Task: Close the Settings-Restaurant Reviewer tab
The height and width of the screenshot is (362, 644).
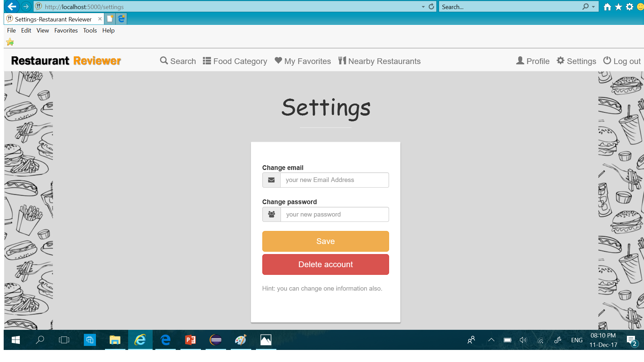Action: click(100, 19)
